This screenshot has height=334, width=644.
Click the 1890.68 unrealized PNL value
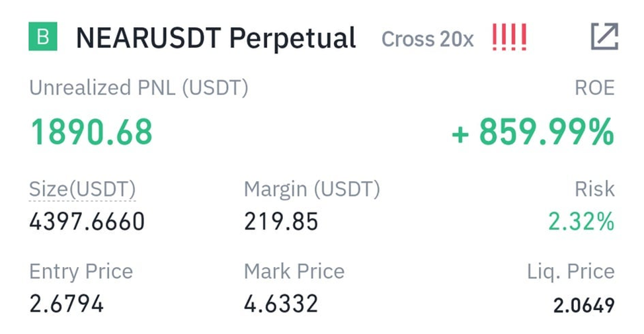tap(92, 132)
